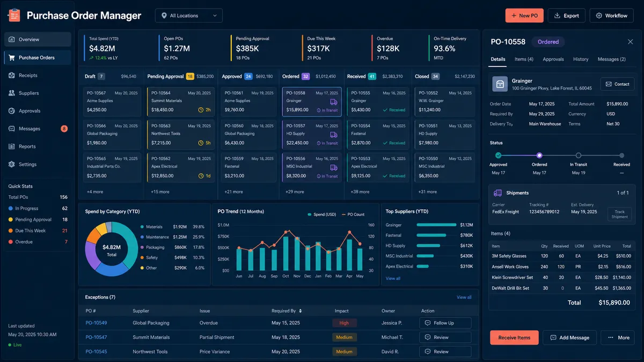Screen dimensions: 644x362
Task: Toggle Spend (USD) legend series
Action: [x=322, y=215]
